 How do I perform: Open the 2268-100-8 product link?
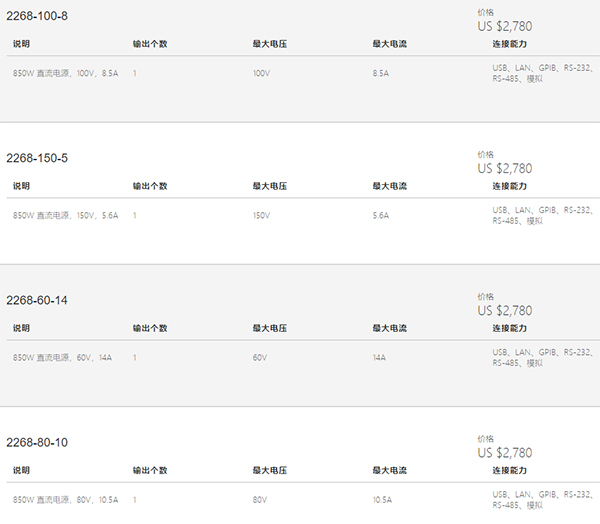[37, 16]
